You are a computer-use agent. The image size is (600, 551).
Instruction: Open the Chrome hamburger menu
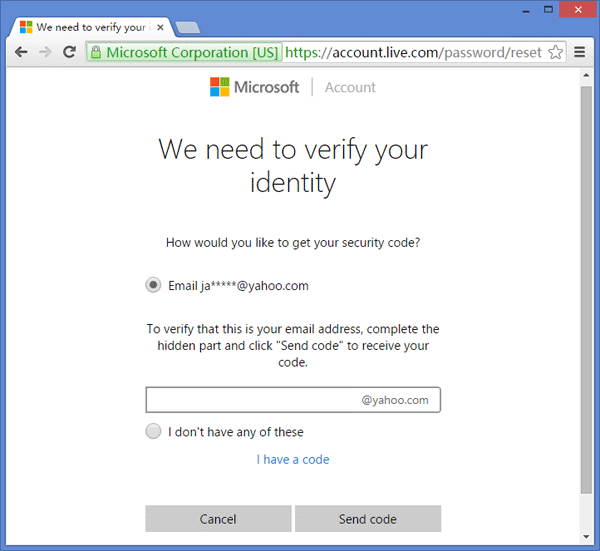point(580,52)
